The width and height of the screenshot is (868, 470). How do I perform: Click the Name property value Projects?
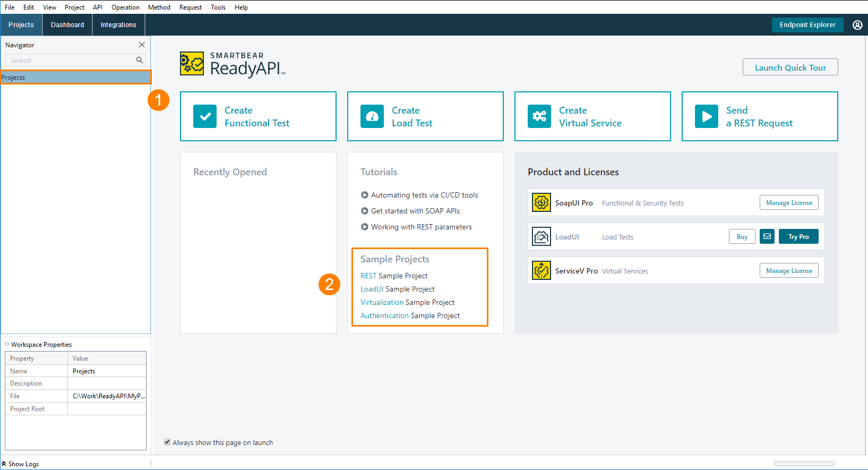(107, 371)
